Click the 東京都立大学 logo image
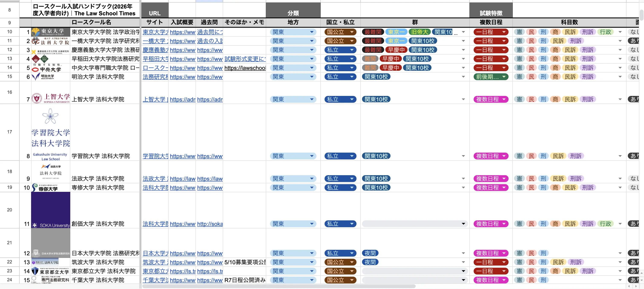 50,271
